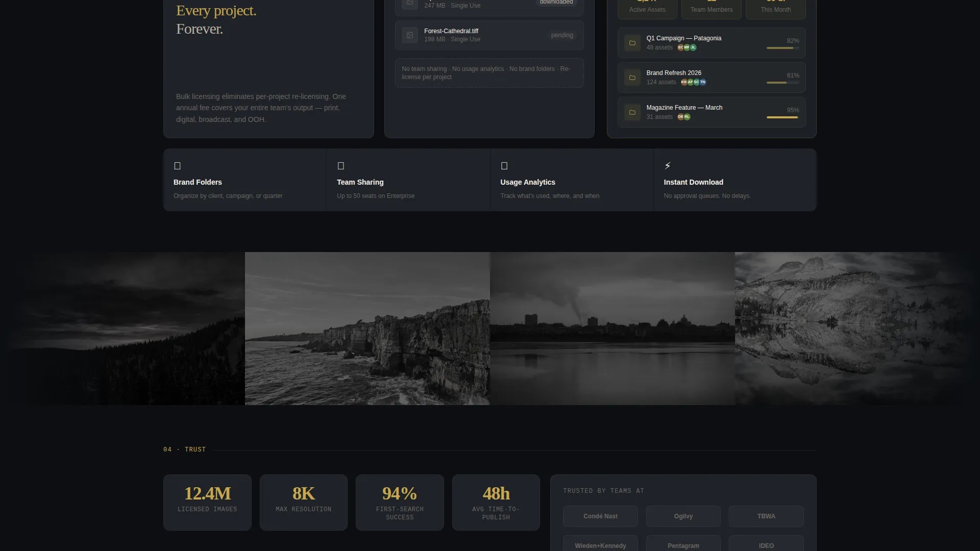Click the Team Members stat label

click(x=712, y=10)
